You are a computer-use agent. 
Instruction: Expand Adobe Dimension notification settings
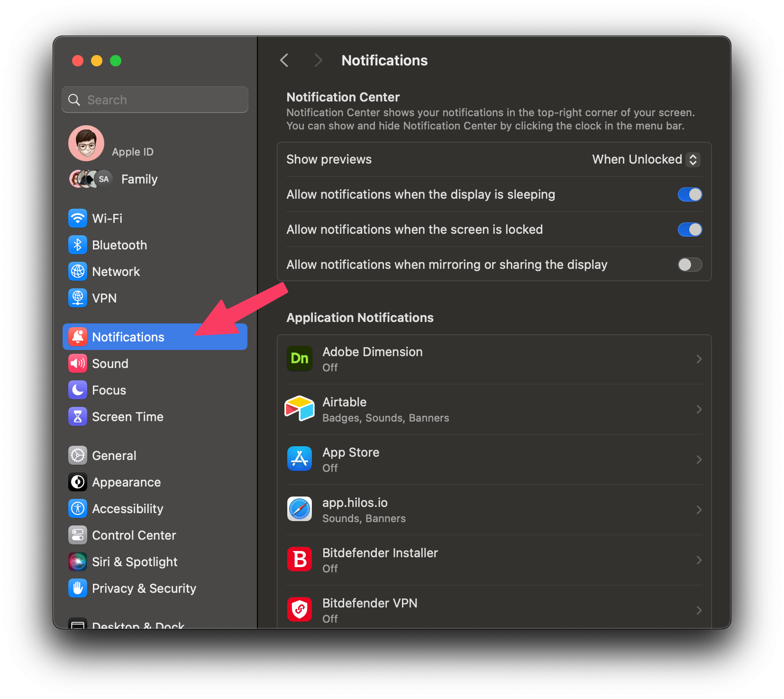(x=699, y=359)
